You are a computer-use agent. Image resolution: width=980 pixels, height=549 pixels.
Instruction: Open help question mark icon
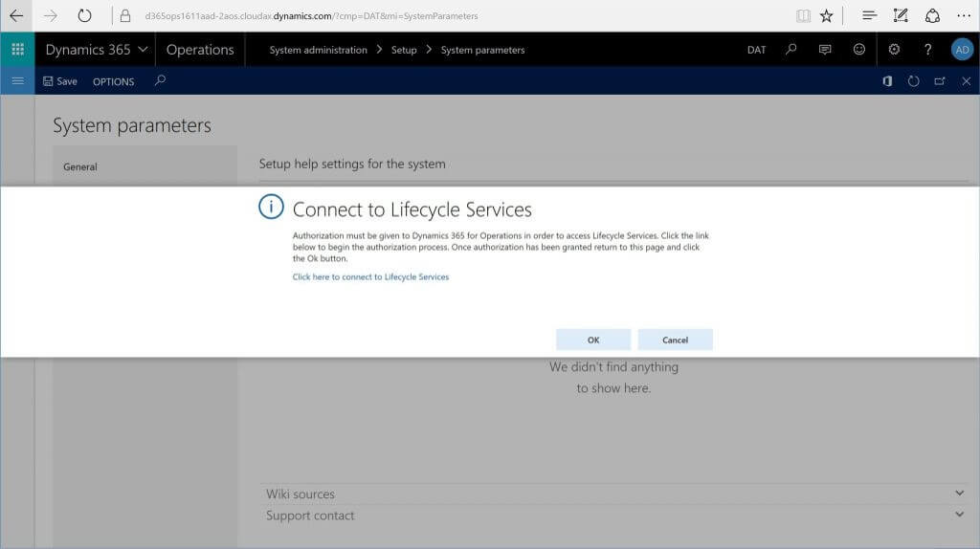pyautogui.click(x=927, y=50)
